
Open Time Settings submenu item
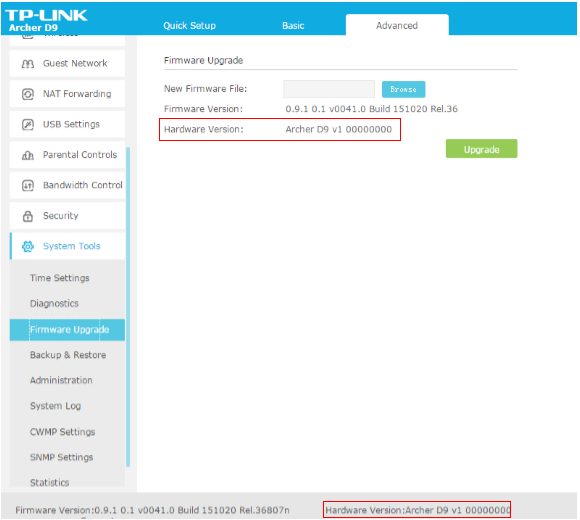tap(60, 278)
